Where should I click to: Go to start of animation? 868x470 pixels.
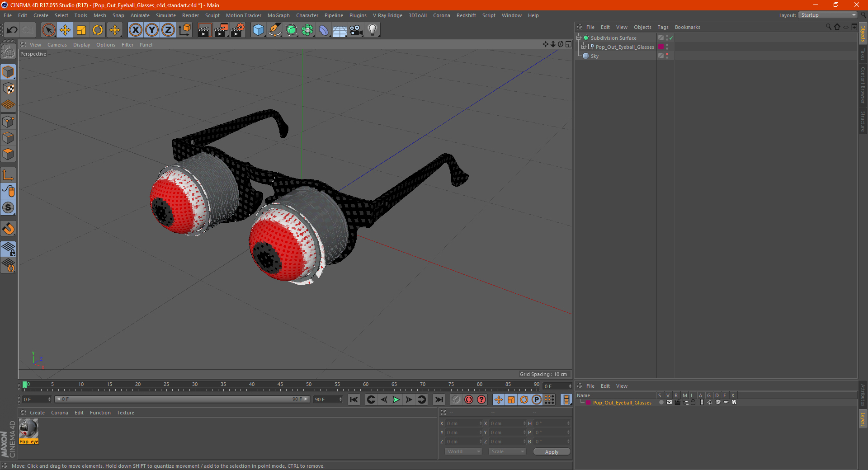354,399
